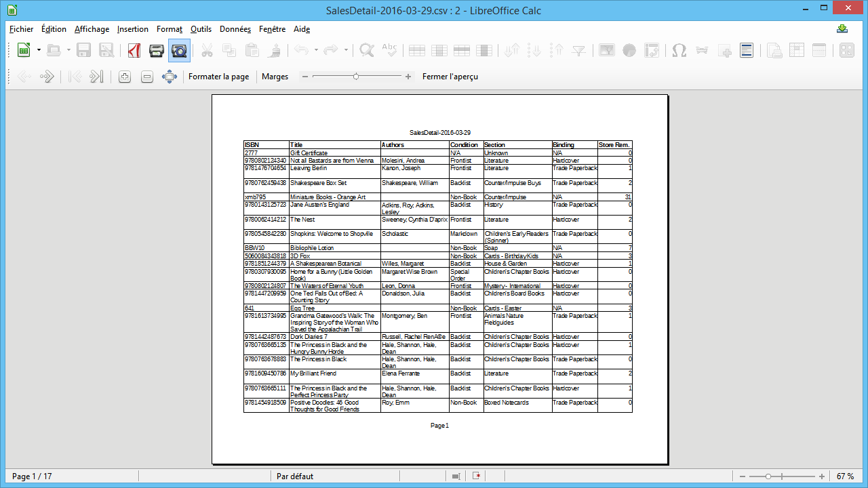Click Fermer l'aperçu button

(450, 77)
